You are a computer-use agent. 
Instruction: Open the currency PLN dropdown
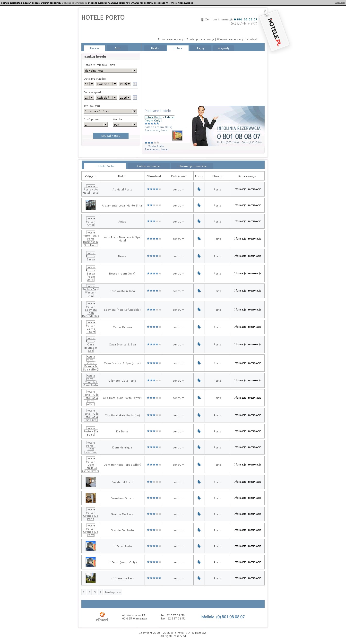[x=125, y=124]
